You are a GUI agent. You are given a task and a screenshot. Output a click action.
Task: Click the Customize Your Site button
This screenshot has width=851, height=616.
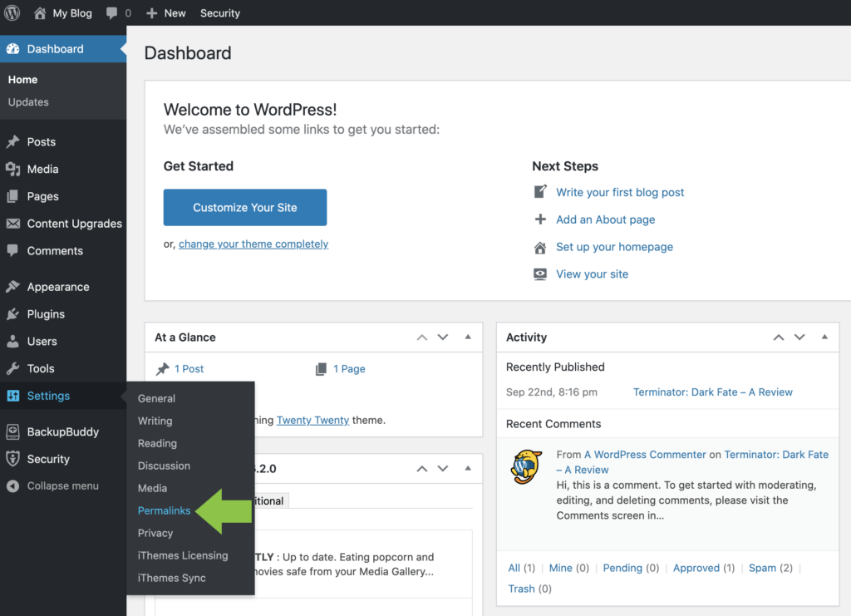[245, 208]
